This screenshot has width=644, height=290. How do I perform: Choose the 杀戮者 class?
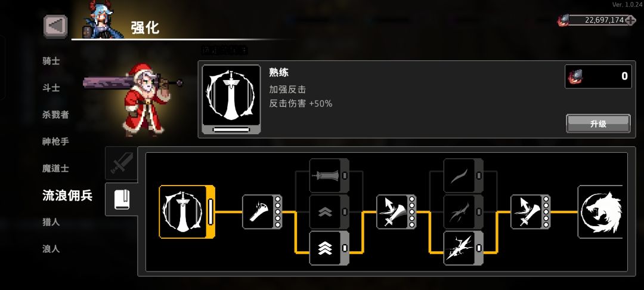click(55, 115)
